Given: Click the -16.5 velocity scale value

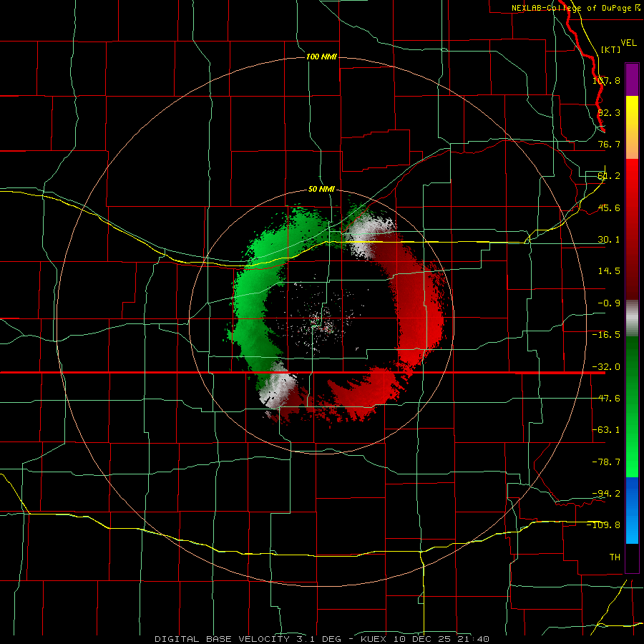Looking at the screenshot, I should coord(606,335).
